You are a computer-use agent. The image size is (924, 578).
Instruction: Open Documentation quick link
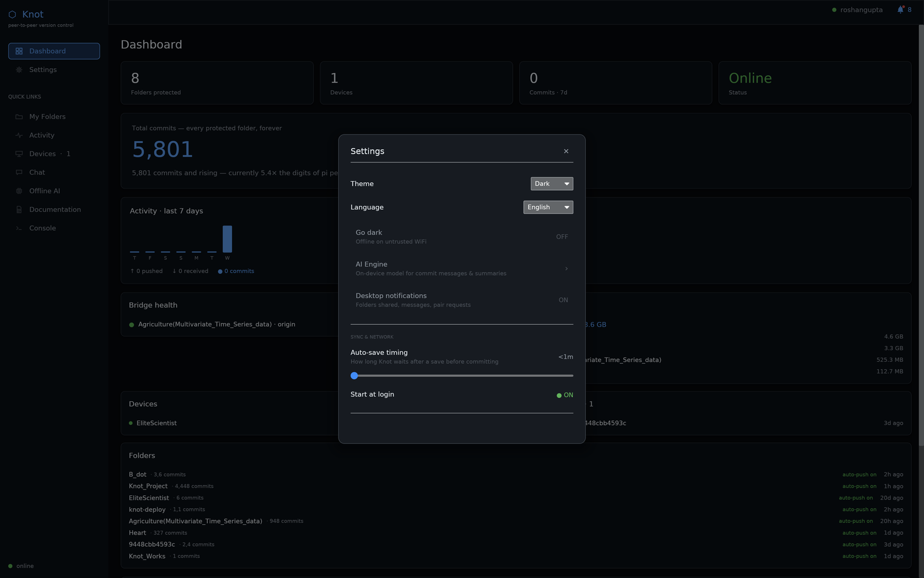[x=54, y=210]
